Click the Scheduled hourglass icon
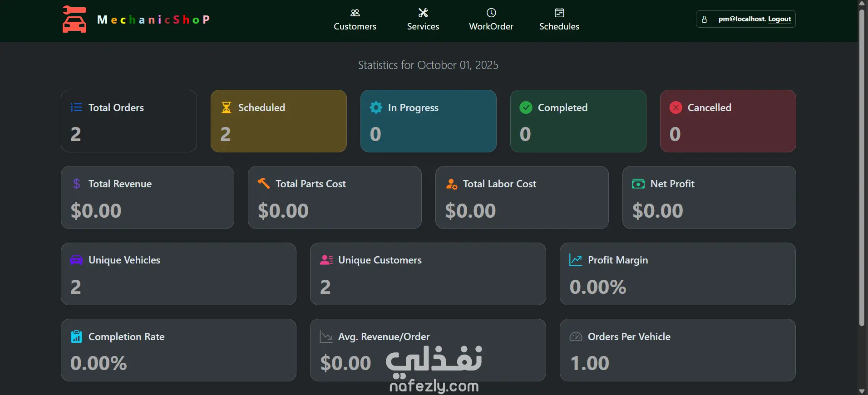The width and height of the screenshot is (868, 395). pyautogui.click(x=226, y=107)
